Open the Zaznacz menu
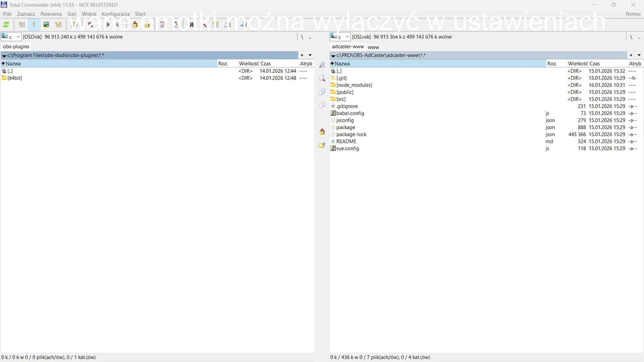 pos(26,14)
